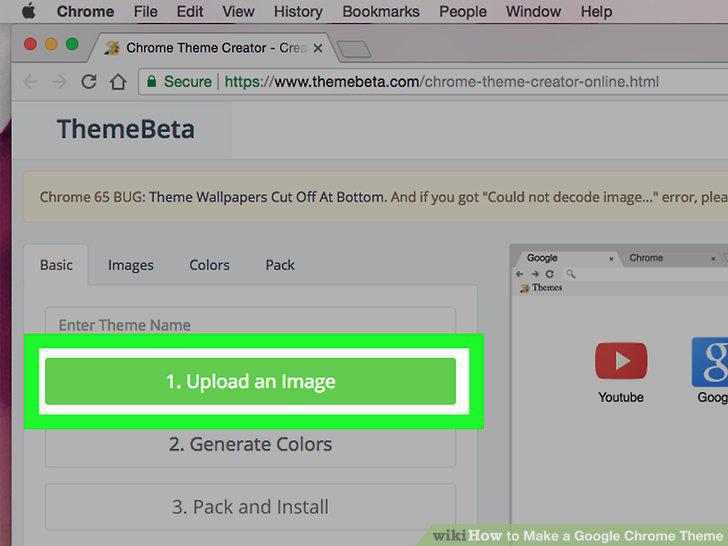Viewport: 728px width, 546px height.
Task: Click the preview's forward arrow
Action: click(x=535, y=274)
